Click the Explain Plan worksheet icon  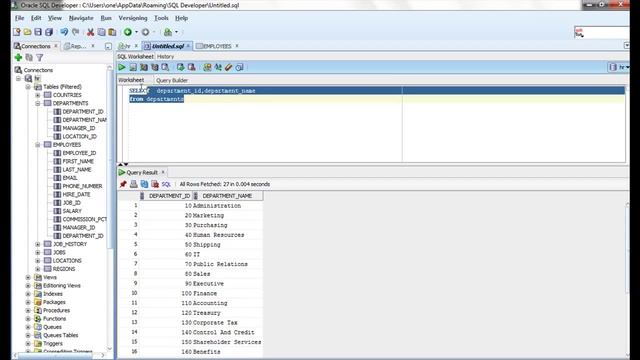tap(144, 67)
